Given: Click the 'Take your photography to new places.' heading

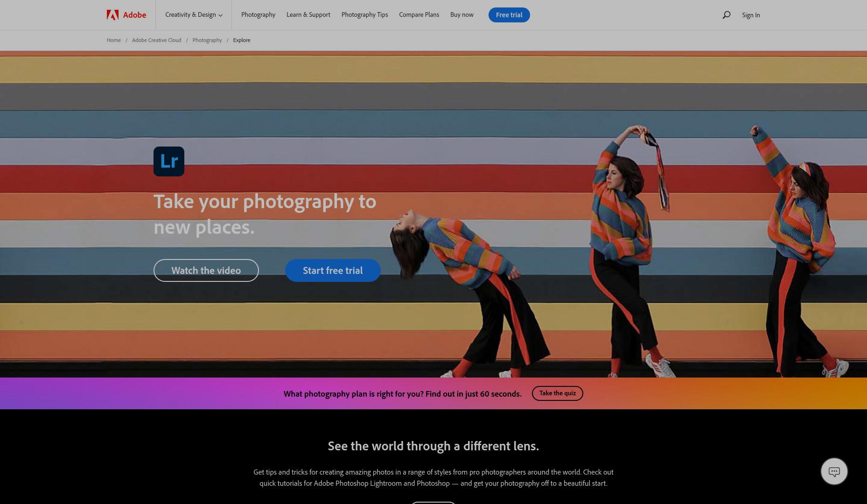Looking at the screenshot, I should 265,214.
